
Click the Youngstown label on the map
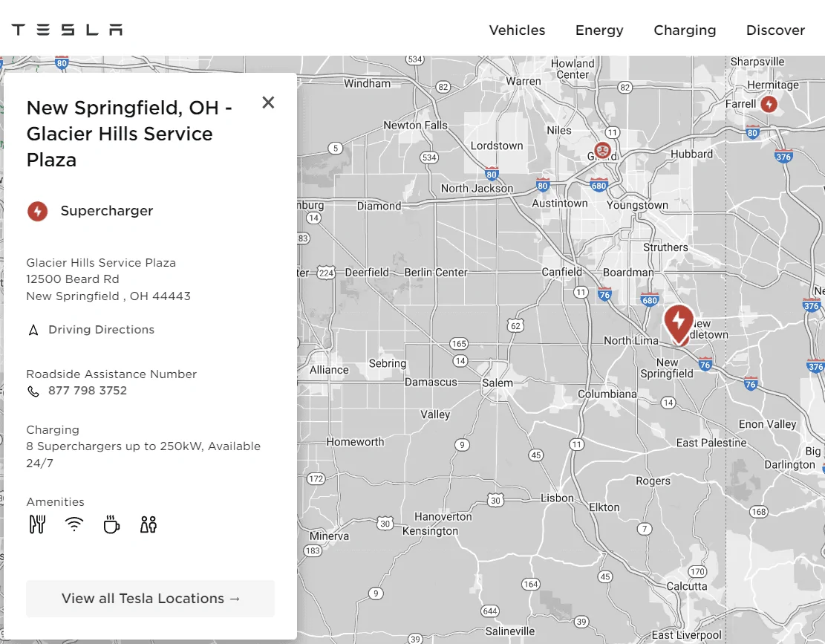[x=637, y=205]
